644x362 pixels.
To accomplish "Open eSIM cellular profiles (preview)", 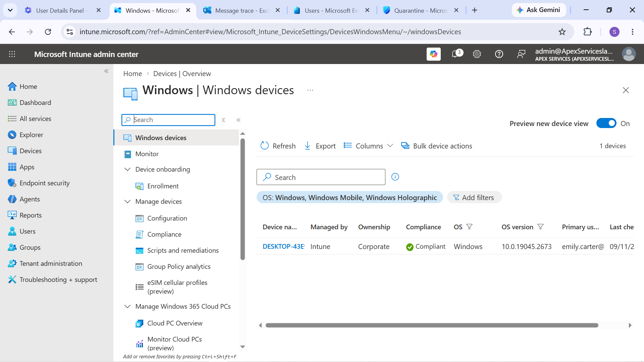I will pyautogui.click(x=177, y=287).
